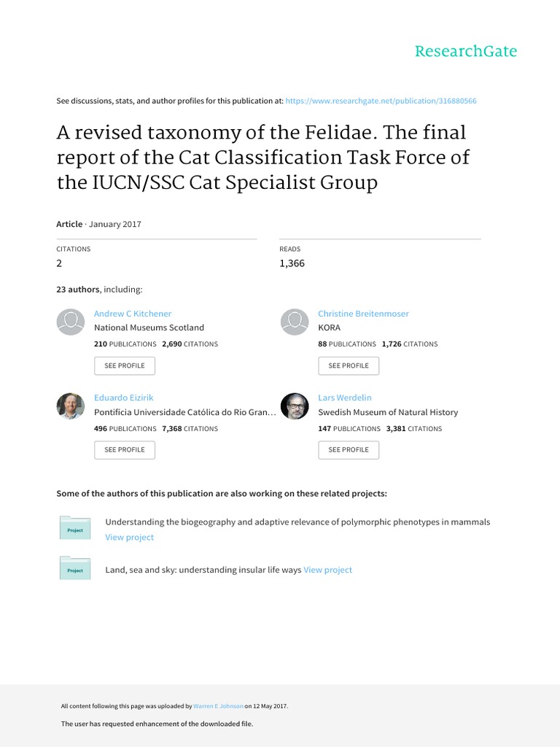This screenshot has width=560, height=747.
Task: Click the ResearchGate logo
Action: tap(465, 52)
